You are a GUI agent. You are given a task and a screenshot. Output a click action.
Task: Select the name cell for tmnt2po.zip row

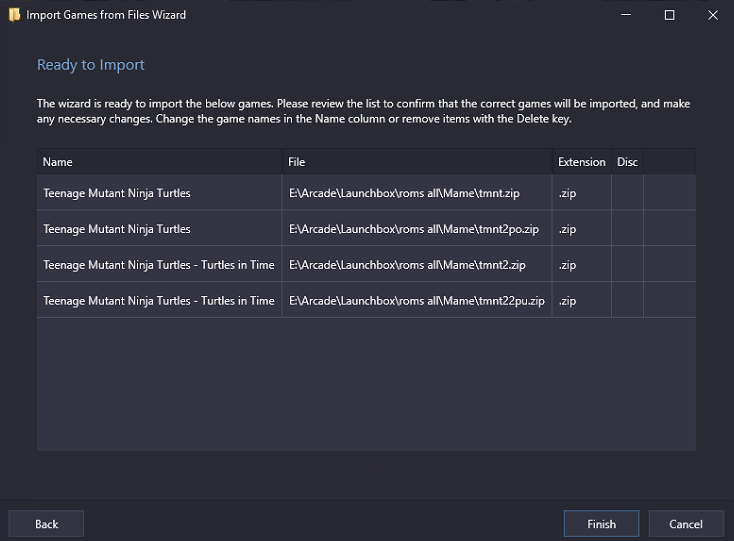point(160,229)
